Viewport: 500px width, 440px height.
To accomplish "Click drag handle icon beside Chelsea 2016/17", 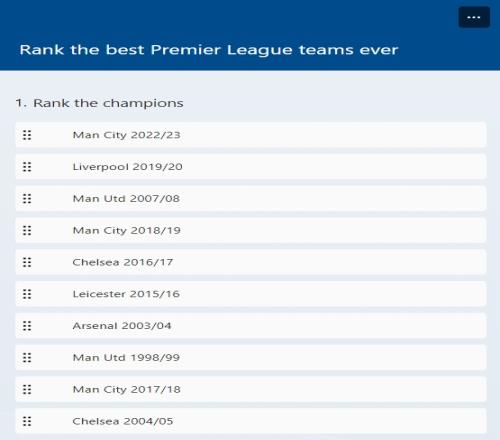I will tap(27, 262).
